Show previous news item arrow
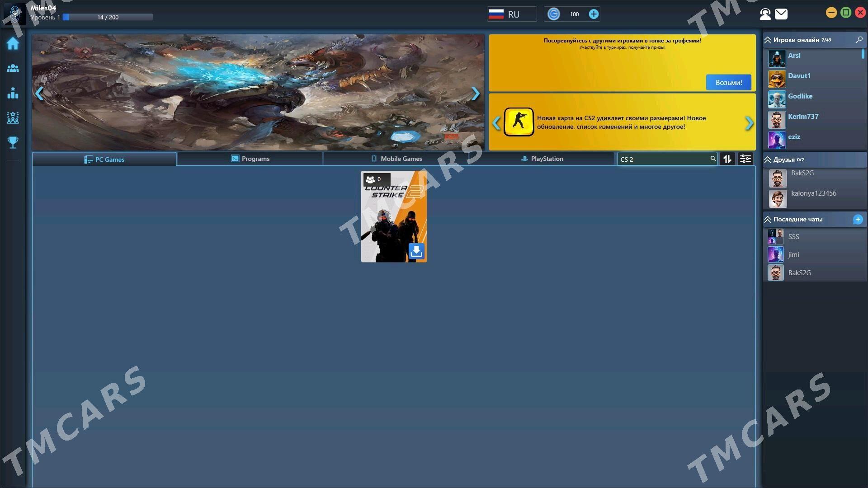The image size is (868, 488). 496,123
